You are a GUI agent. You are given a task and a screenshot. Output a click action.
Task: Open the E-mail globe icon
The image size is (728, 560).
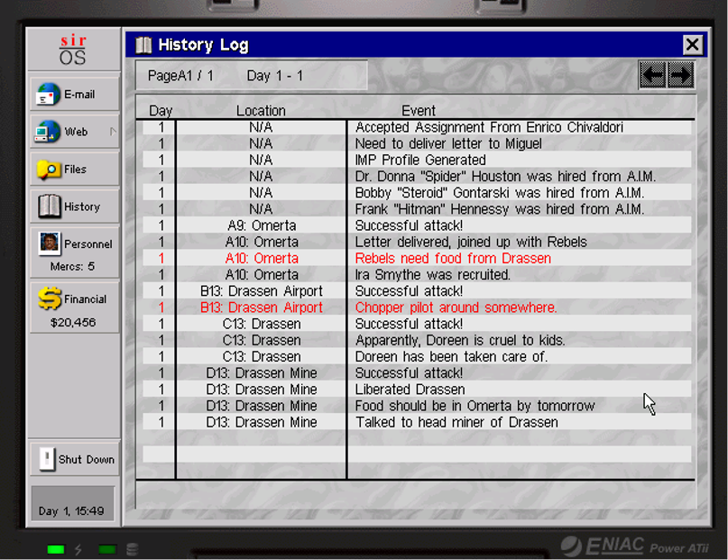(x=48, y=94)
